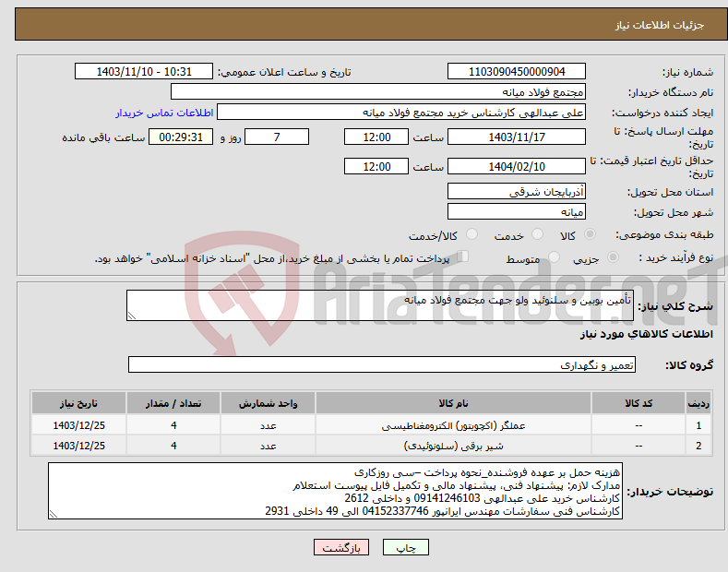Open اطلاعات تماس خریدار link
The height and width of the screenshot is (572, 728).
pyautogui.click(x=164, y=113)
